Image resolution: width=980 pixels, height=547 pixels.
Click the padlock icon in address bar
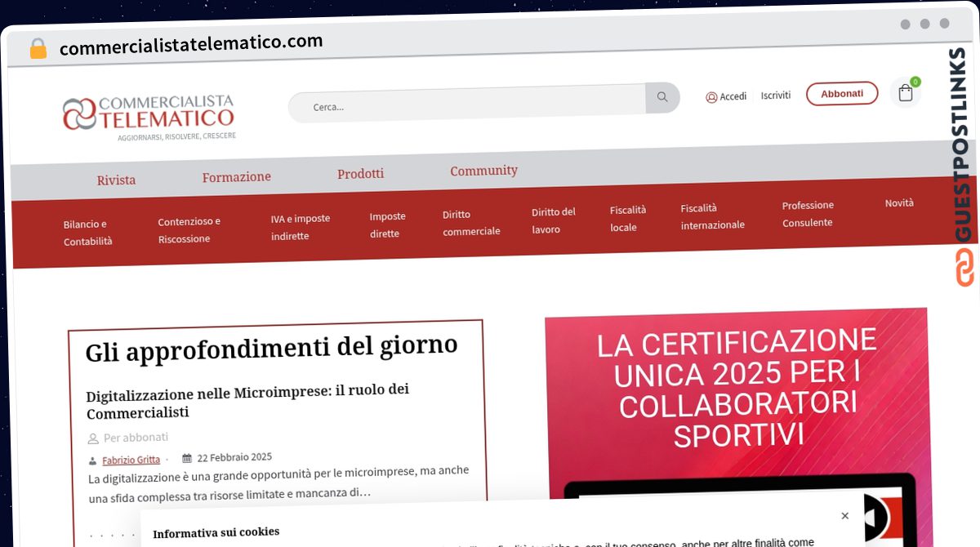point(38,48)
